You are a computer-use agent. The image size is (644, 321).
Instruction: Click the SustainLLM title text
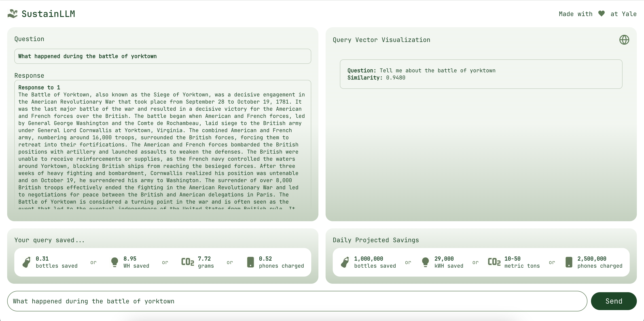click(x=48, y=14)
